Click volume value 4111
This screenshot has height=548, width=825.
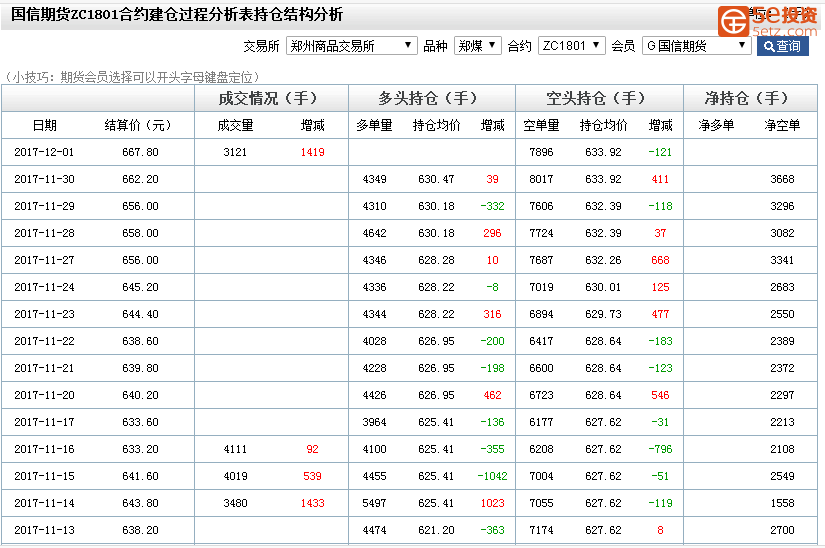pos(235,449)
